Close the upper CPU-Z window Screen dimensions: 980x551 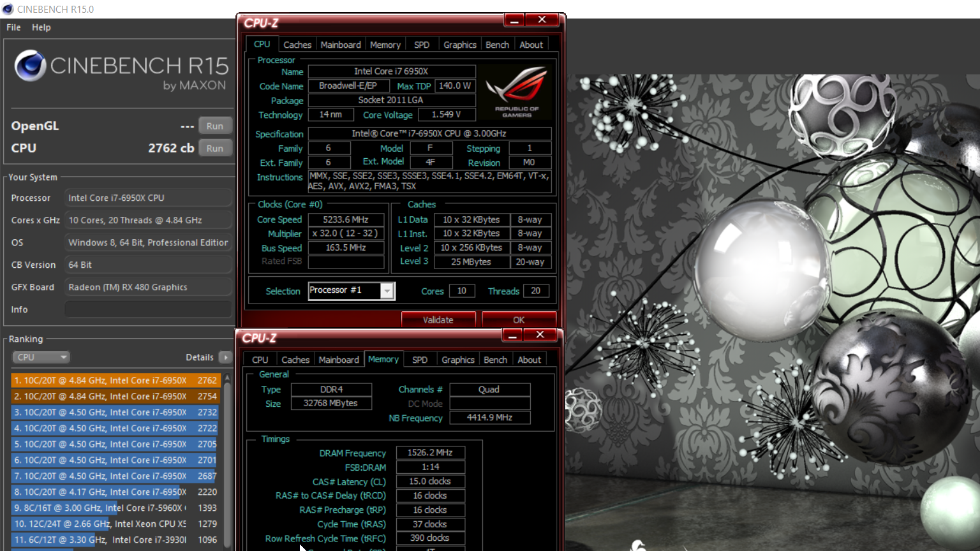tap(542, 20)
